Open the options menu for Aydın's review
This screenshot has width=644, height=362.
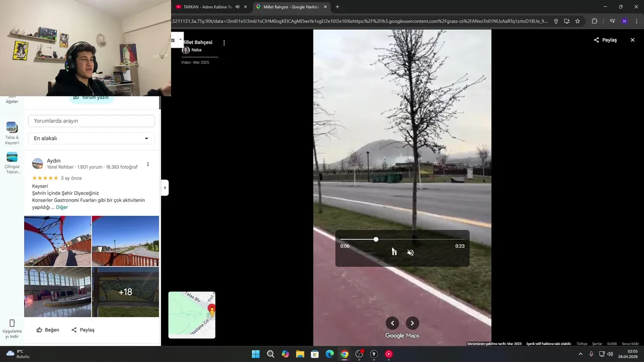pos(147,164)
